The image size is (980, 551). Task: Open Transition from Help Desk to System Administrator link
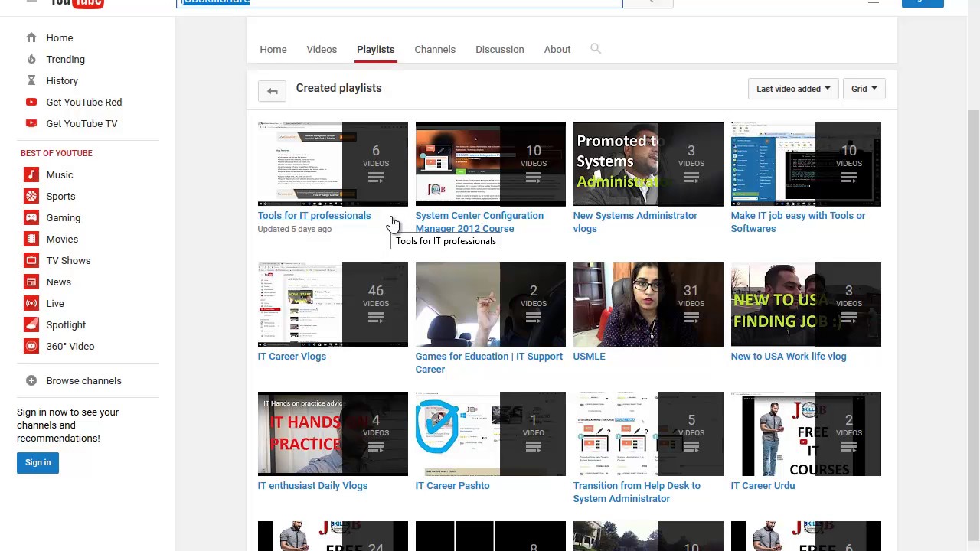[x=636, y=492]
